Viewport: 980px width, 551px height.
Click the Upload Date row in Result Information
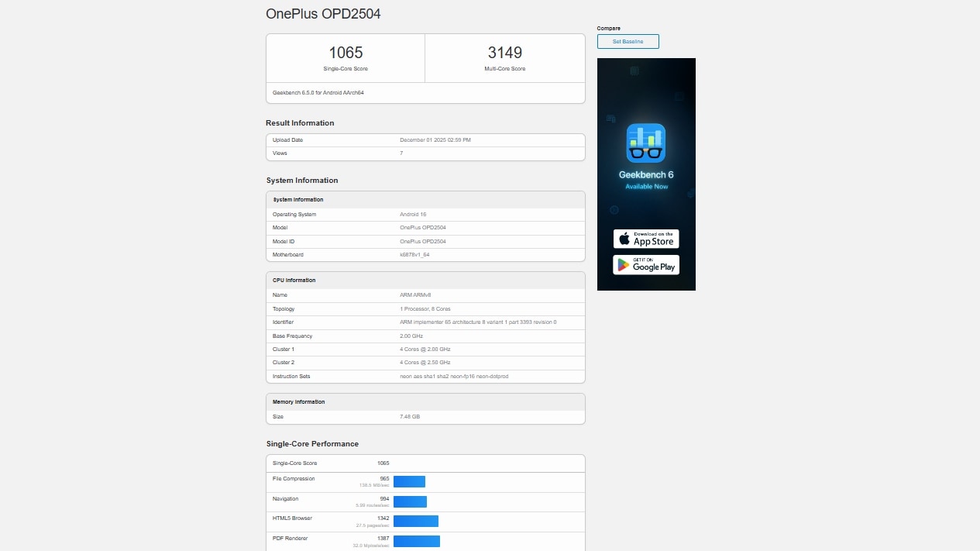[425, 139]
